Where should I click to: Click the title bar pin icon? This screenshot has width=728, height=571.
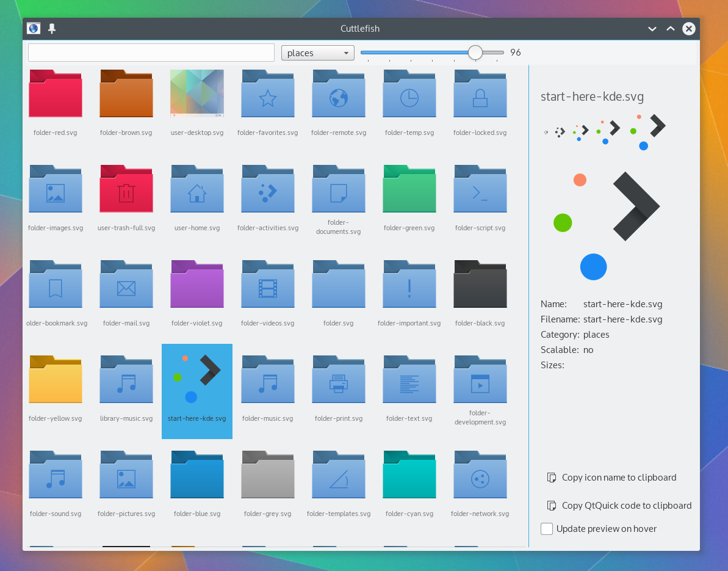pos(52,29)
